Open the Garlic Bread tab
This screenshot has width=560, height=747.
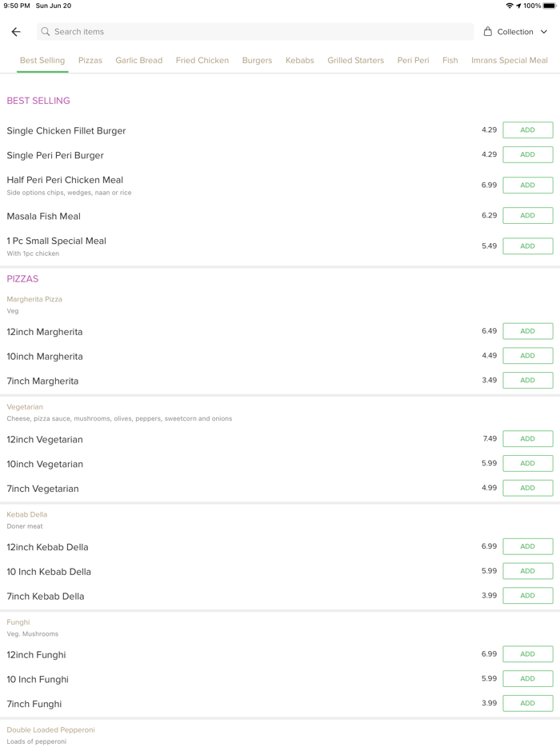(138, 60)
